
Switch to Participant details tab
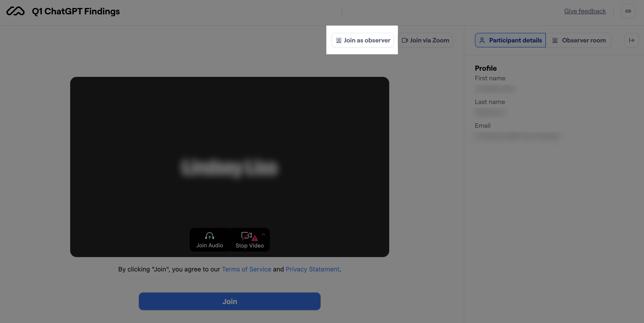pos(510,40)
